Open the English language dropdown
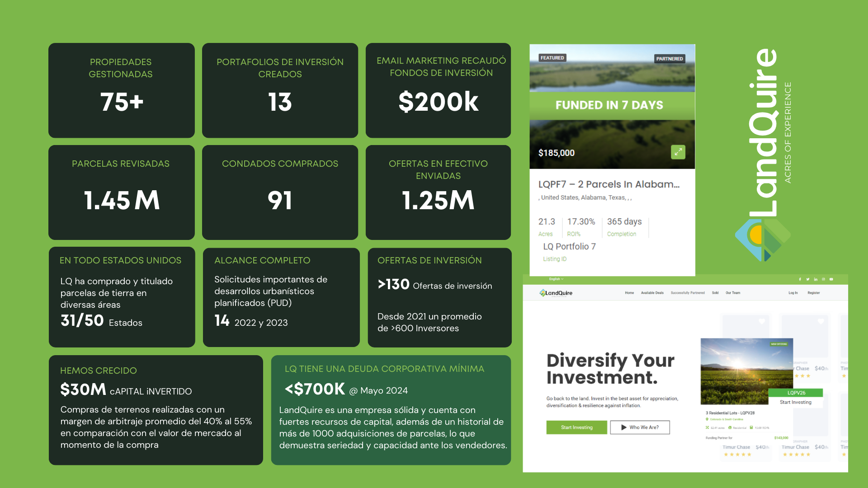Screen dimensions: 868x488 (x=556, y=279)
